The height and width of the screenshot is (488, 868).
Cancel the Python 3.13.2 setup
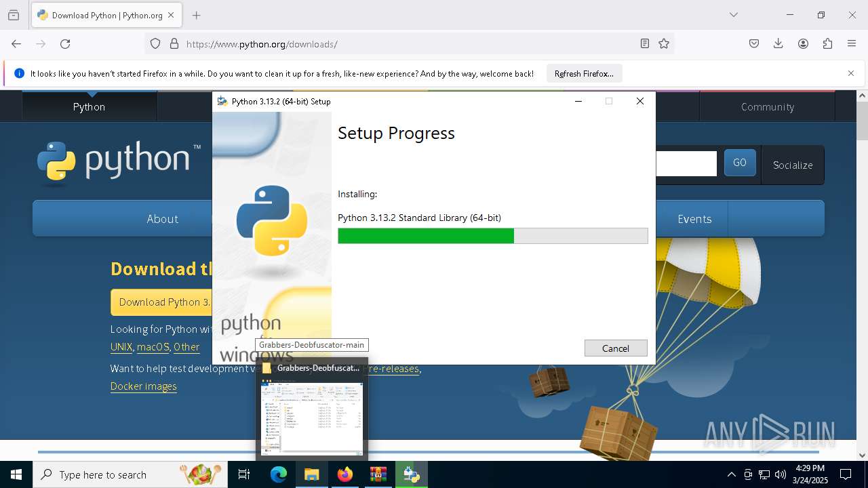pyautogui.click(x=616, y=348)
